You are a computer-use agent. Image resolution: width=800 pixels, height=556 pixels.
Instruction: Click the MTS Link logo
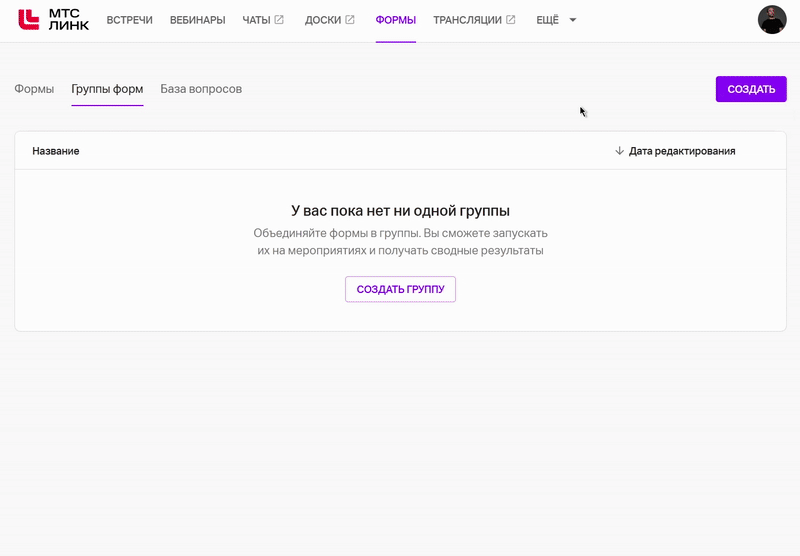pyautogui.click(x=53, y=20)
